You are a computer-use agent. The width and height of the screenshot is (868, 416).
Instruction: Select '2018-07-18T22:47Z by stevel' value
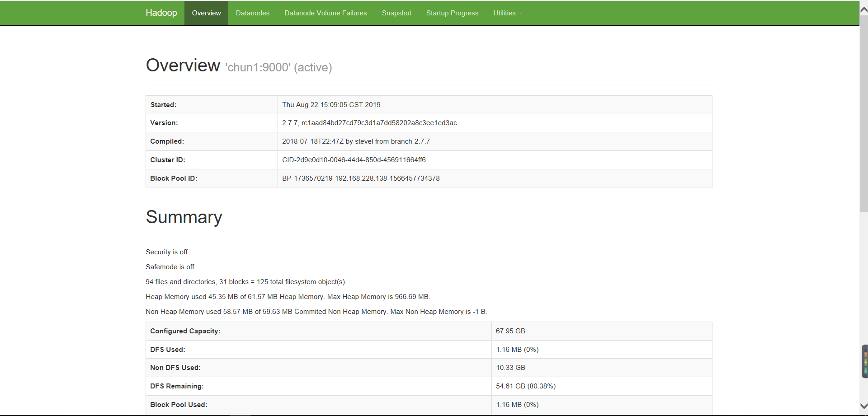point(356,141)
